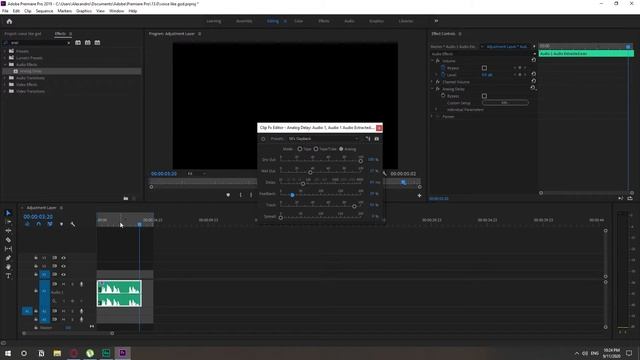Reset the Channel Volume effect
This screenshot has width=640, height=360.
pyautogui.click(x=533, y=81)
